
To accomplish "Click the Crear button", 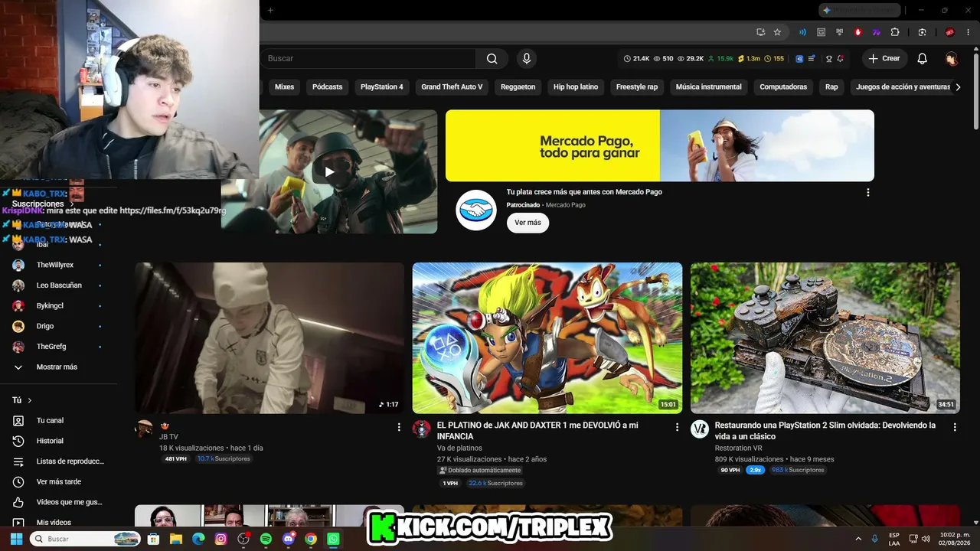I will click(x=884, y=58).
